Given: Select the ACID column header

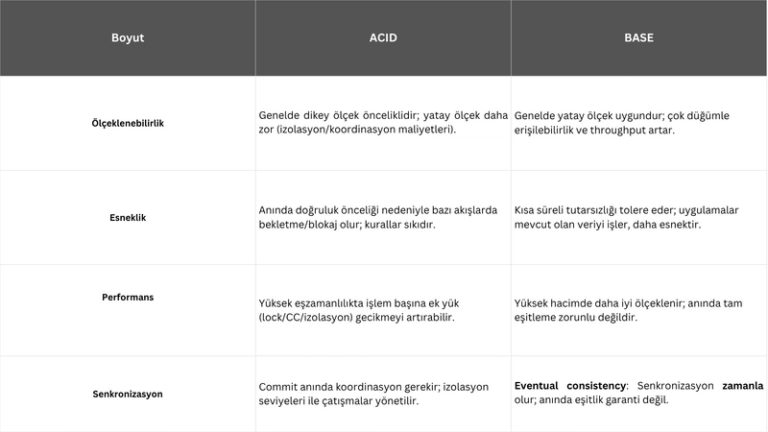Looking at the screenshot, I should point(383,38).
